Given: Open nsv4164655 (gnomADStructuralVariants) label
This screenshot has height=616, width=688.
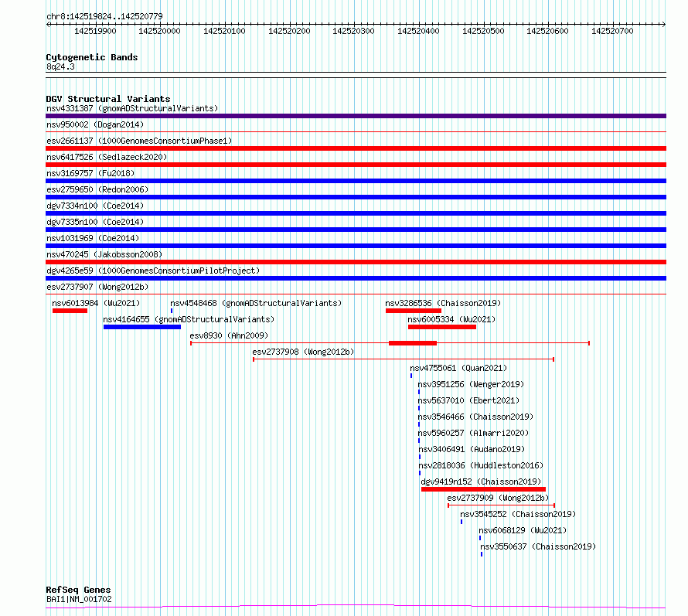Looking at the screenshot, I should tap(189, 319).
